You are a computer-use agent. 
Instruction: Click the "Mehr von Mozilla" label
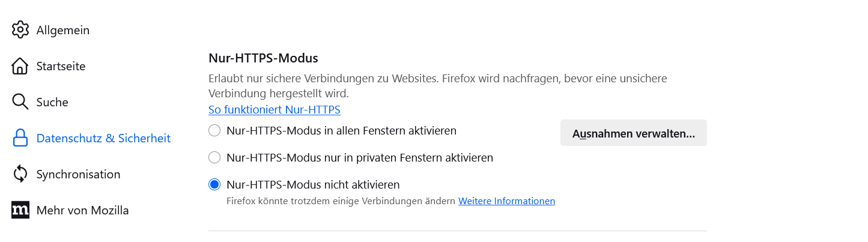click(x=82, y=210)
